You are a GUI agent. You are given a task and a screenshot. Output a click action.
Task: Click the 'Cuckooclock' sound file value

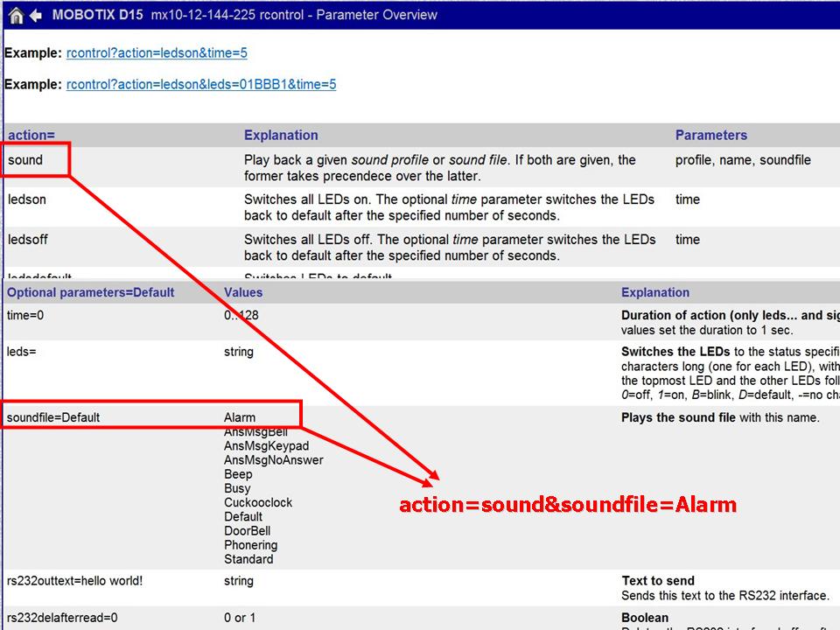pos(257,502)
